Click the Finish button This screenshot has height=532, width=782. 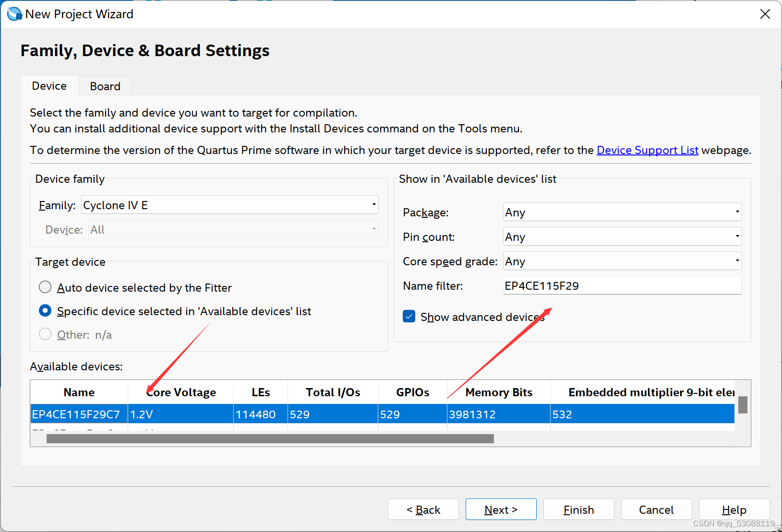(579, 509)
